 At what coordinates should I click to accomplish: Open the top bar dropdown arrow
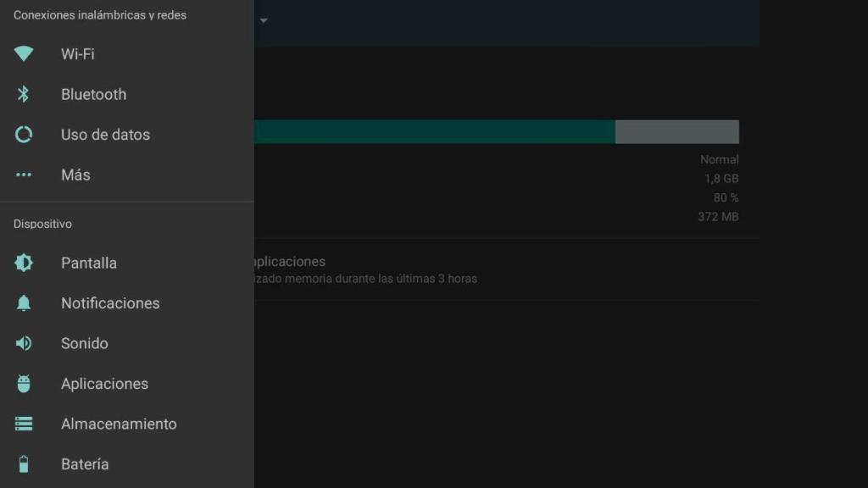[x=264, y=20]
